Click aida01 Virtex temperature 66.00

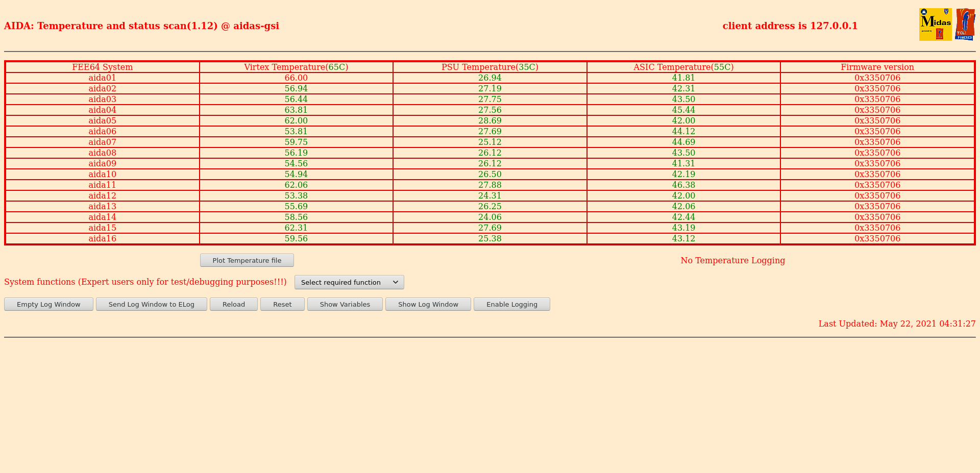tap(296, 78)
